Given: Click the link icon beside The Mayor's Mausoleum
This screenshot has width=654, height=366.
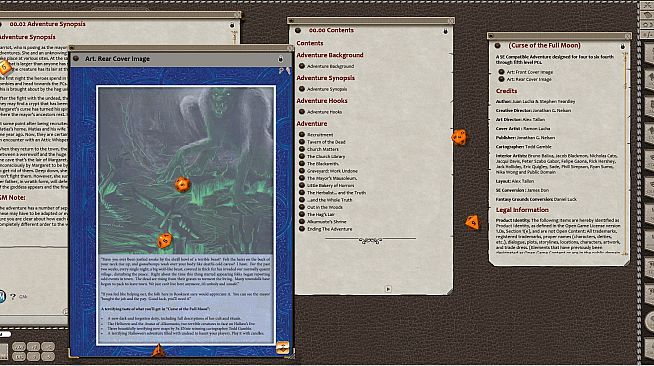Looking at the screenshot, I should [x=302, y=178].
